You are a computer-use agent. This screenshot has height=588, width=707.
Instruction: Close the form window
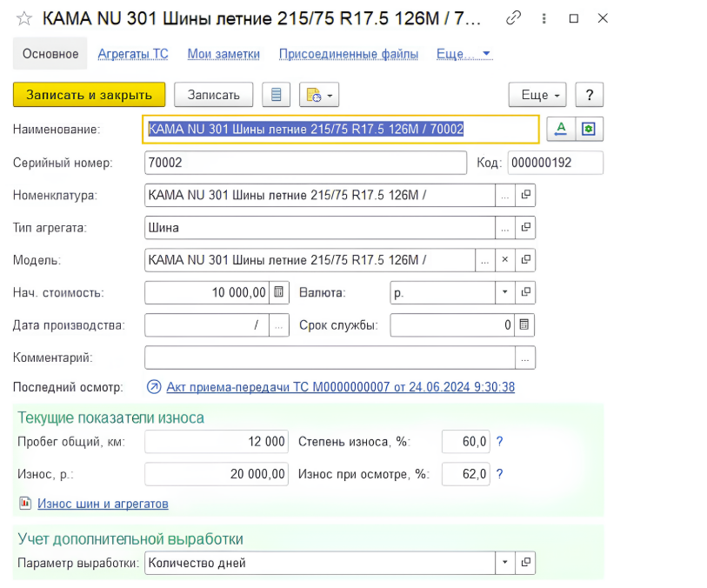[603, 18]
